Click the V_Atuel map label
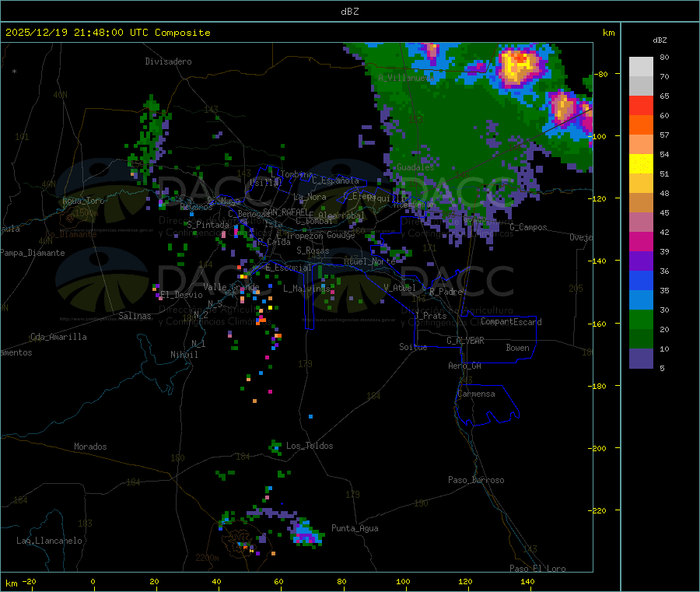700x592 pixels. [400, 288]
